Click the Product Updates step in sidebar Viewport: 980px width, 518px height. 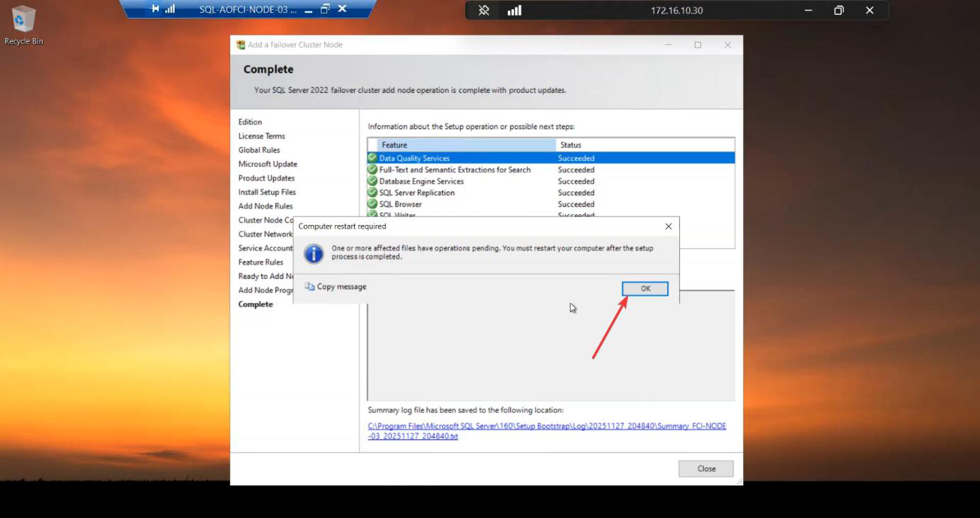pos(266,178)
